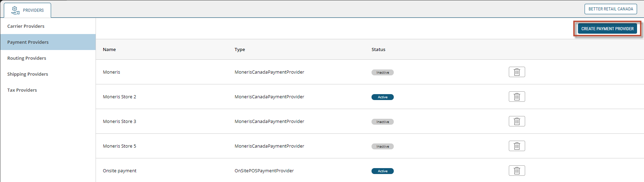Open the Onsite payment provider row
644x182 pixels.
click(120, 171)
